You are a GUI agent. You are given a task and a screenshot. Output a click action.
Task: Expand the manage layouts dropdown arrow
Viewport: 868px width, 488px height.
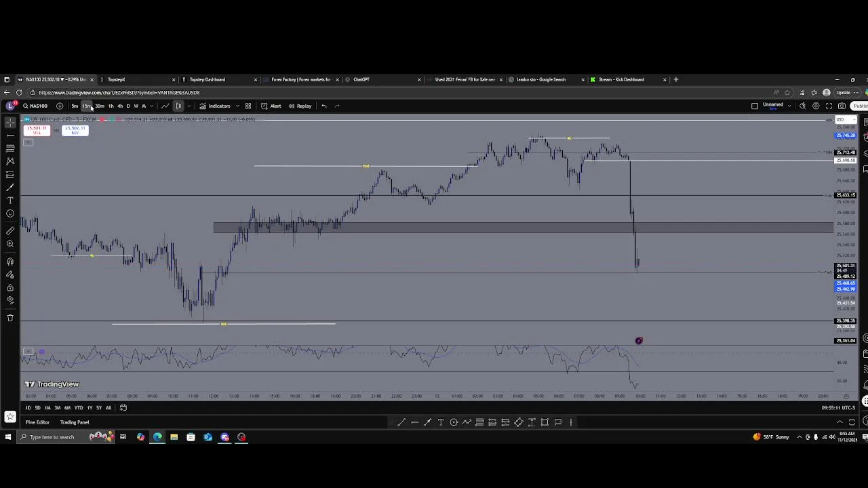789,106
